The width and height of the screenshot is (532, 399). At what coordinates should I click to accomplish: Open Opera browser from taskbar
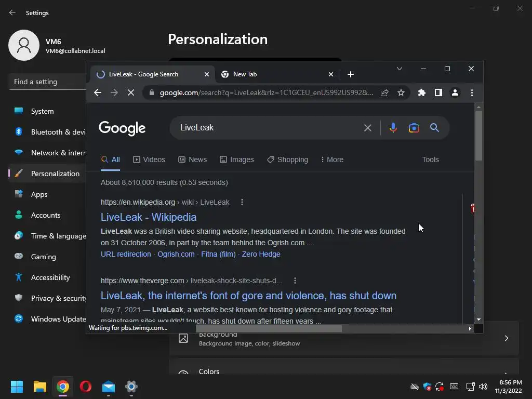tap(86, 387)
